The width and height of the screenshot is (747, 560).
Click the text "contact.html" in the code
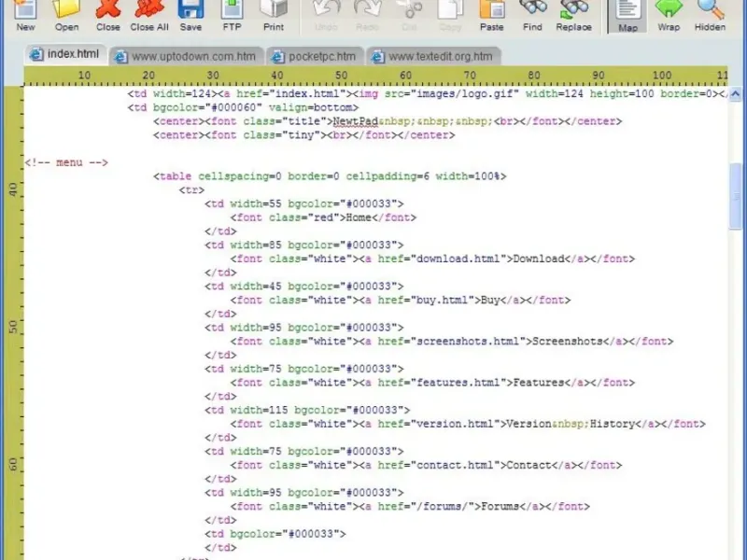[455, 465]
